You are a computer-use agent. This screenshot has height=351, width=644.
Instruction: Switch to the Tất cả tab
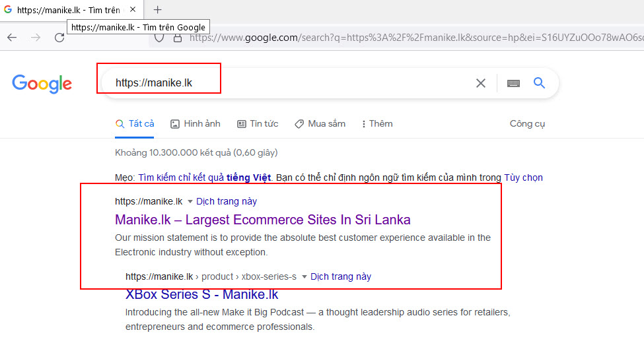click(135, 124)
